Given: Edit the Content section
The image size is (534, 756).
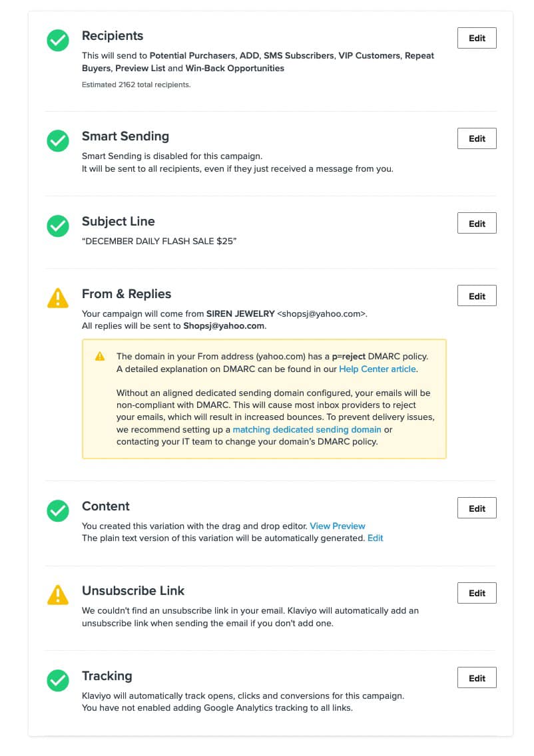Looking at the screenshot, I should coord(477,508).
